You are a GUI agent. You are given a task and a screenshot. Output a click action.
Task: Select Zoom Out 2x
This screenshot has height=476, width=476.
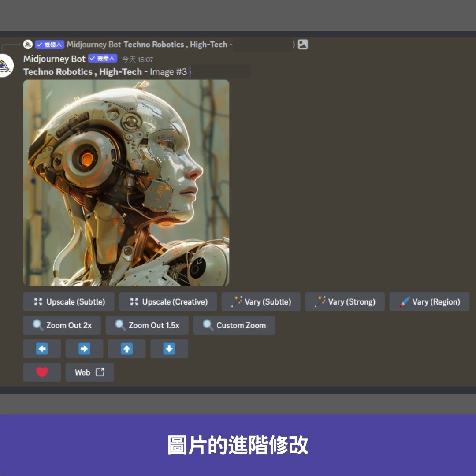[62, 325]
